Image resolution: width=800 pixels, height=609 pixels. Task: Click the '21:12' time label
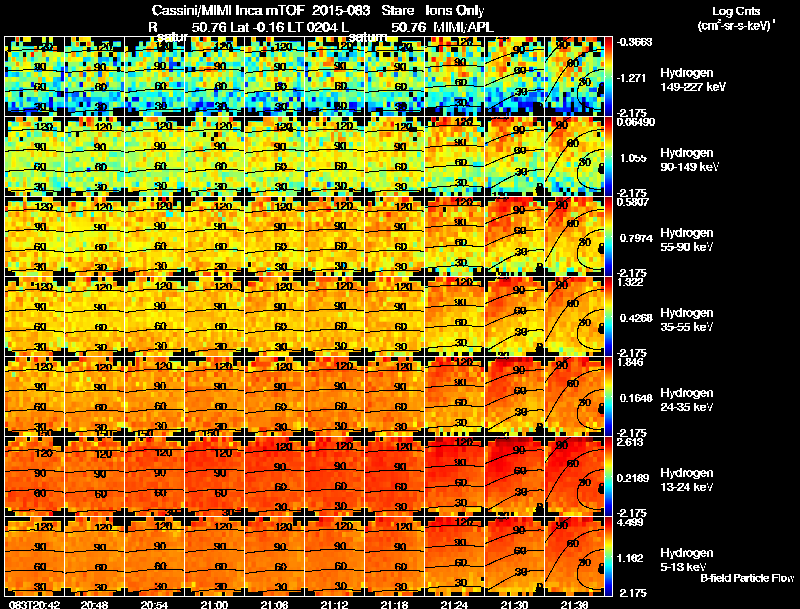pyautogui.click(x=334, y=604)
